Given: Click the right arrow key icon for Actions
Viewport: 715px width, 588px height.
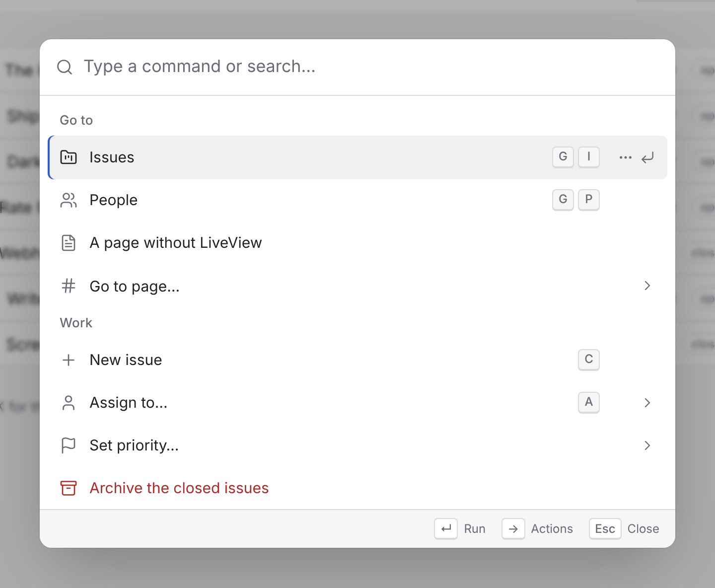Looking at the screenshot, I should click(x=513, y=529).
